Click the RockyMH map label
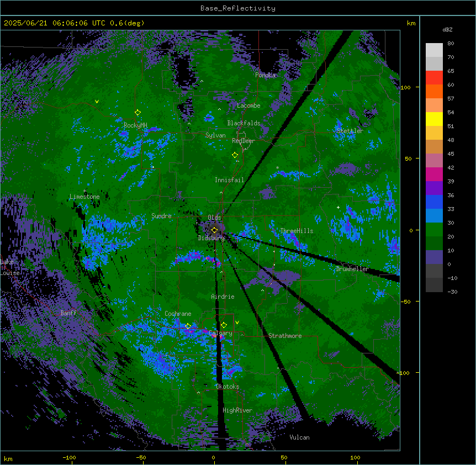The height and width of the screenshot is (465, 476). [x=135, y=125]
